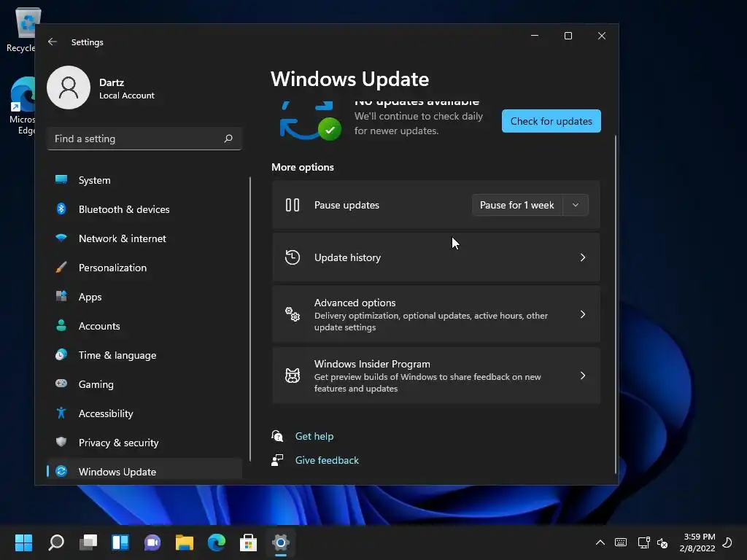
Task: Open Apps settings category
Action: (x=144, y=297)
